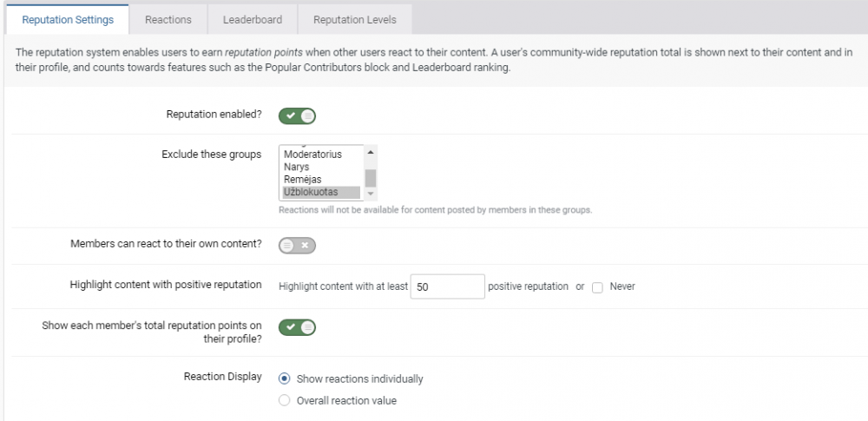Switch to the Reactions tab
The height and width of the screenshot is (421, 868).
pyautogui.click(x=168, y=19)
